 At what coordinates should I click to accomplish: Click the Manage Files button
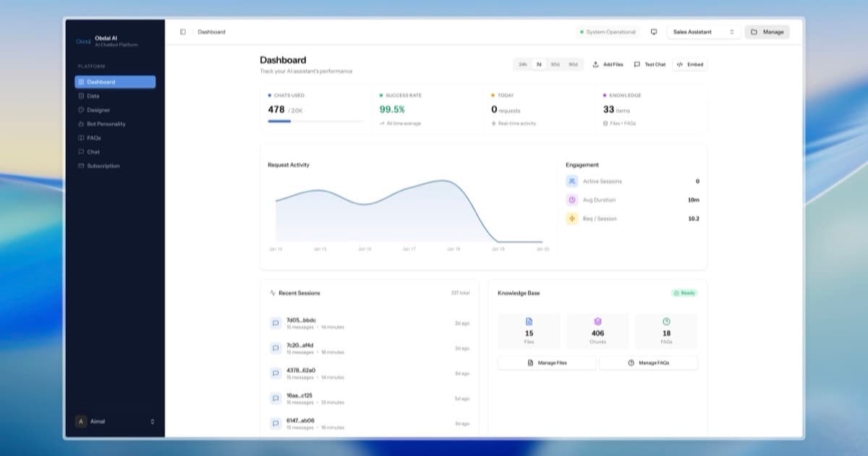click(x=547, y=363)
